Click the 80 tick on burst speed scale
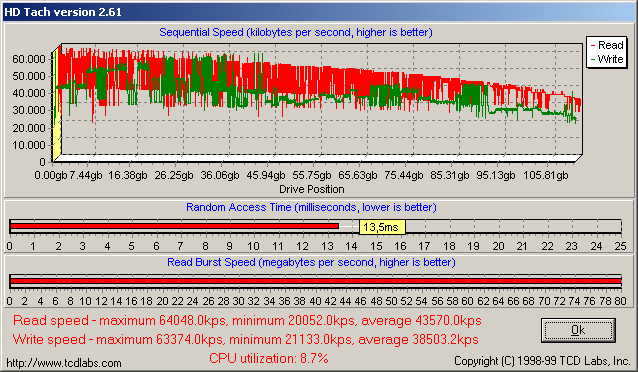638x372 pixels. point(621,301)
